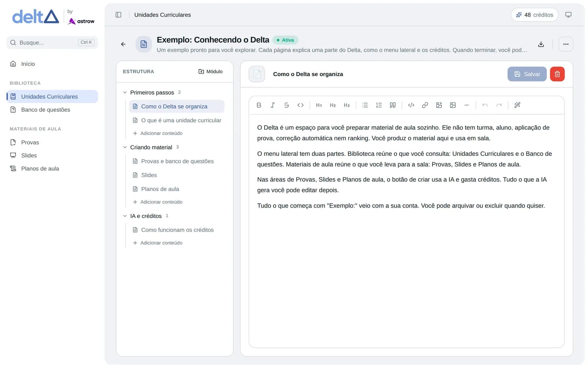The image size is (588, 368).
Task: Save content with the Salvar button
Action: click(527, 74)
